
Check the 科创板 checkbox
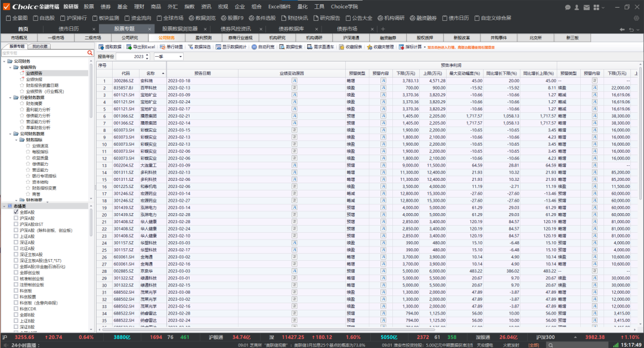point(16,291)
